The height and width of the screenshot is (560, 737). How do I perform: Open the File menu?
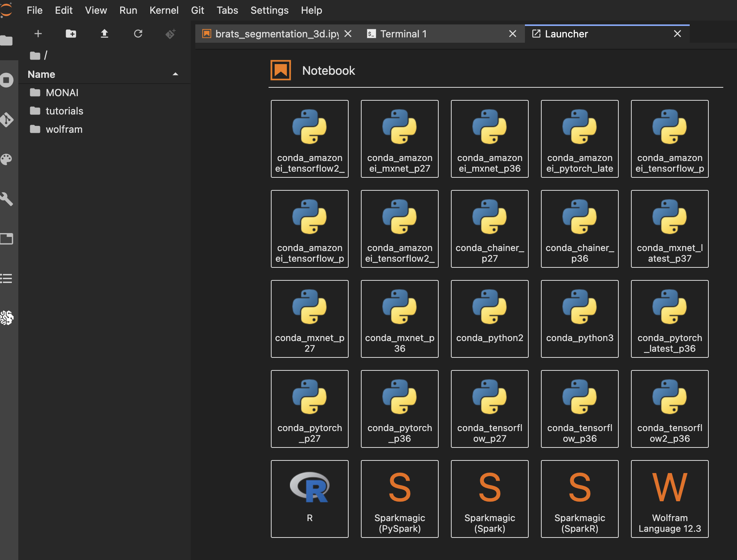[x=34, y=10]
